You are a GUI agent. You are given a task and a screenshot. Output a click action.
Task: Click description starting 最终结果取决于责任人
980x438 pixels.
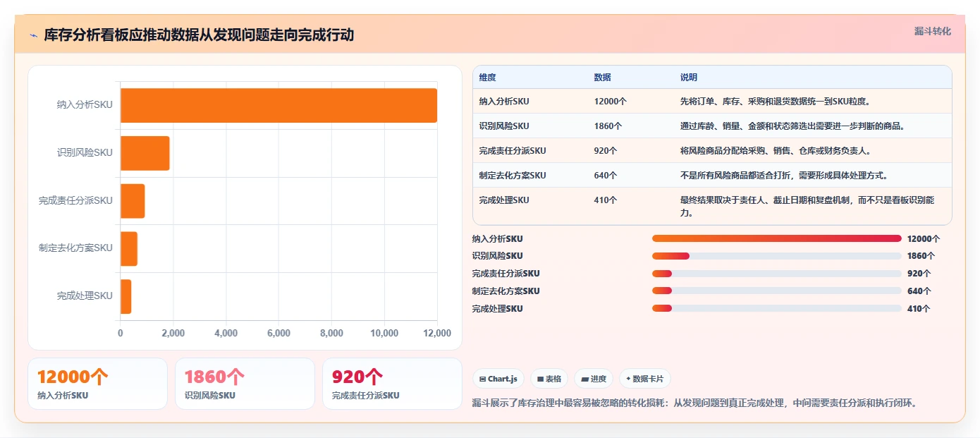click(807, 206)
